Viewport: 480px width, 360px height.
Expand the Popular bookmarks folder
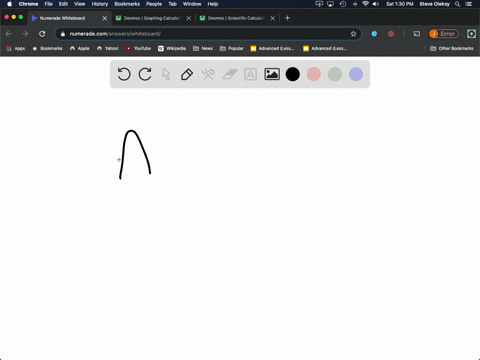(232, 48)
